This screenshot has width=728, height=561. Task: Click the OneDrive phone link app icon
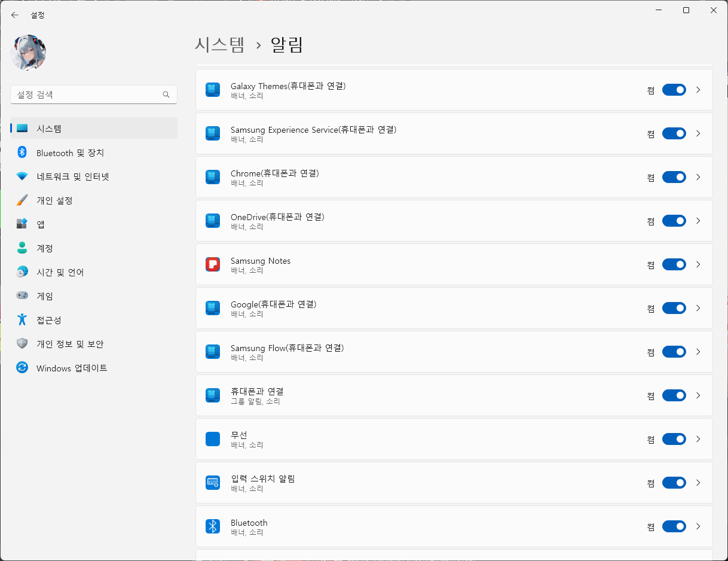[x=213, y=221]
